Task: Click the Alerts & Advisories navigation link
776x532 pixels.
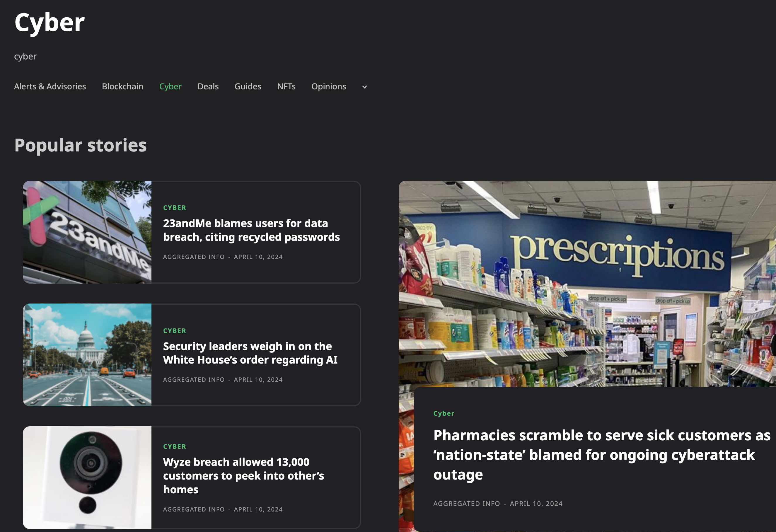Action: click(50, 86)
